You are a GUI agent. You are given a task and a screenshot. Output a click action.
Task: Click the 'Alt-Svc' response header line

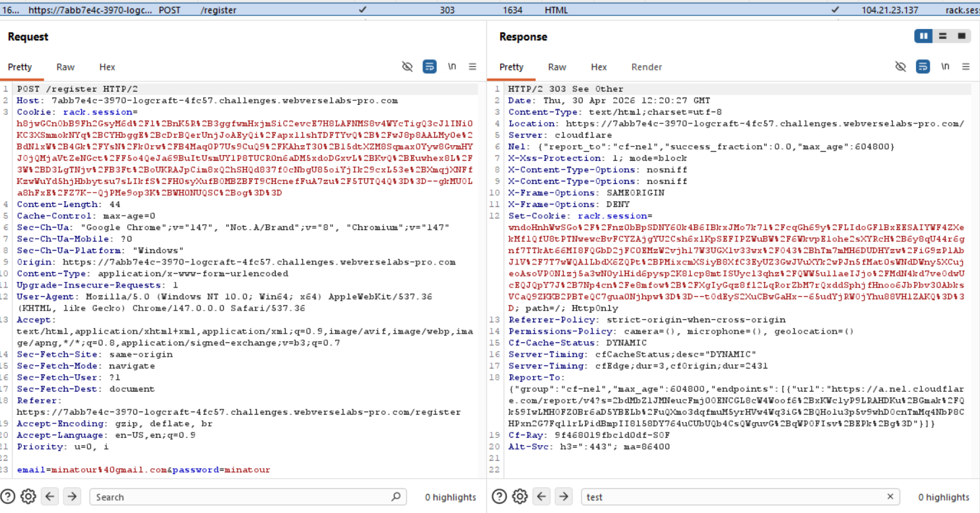pos(589,446)
